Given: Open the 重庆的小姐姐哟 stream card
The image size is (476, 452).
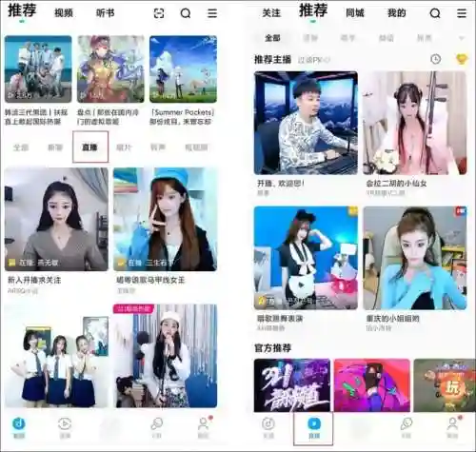Looking at the screenshot, I should coord(415,258).
